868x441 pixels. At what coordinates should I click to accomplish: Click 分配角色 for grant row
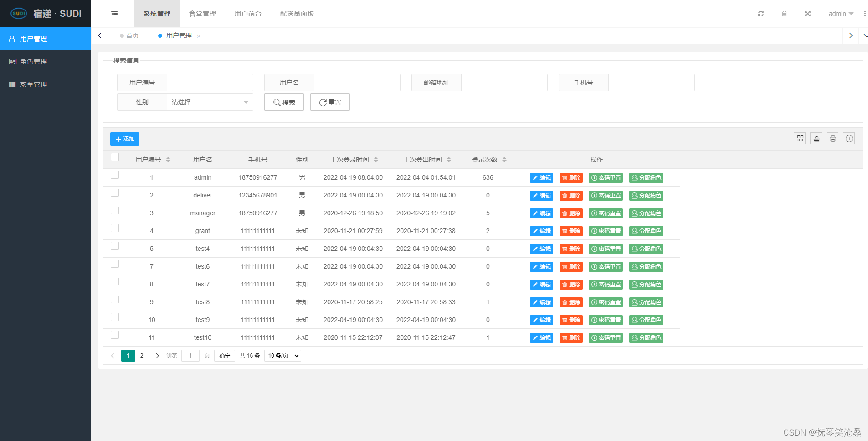pos(646,231)
